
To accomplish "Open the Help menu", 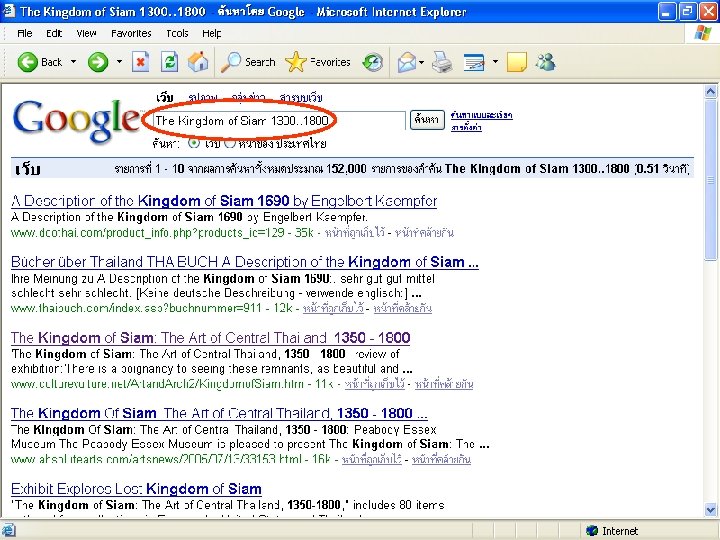I will [212, 33].
